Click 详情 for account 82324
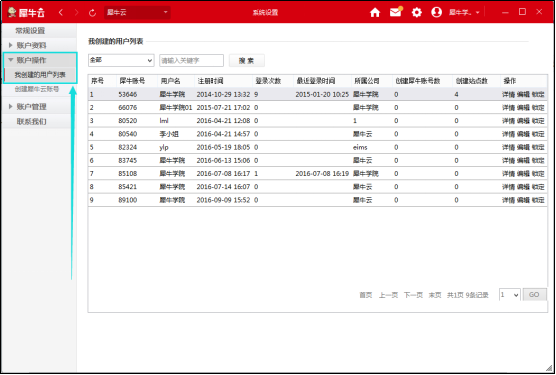The width and height of the screenshot is (556, 375). [x=508, y=147]
